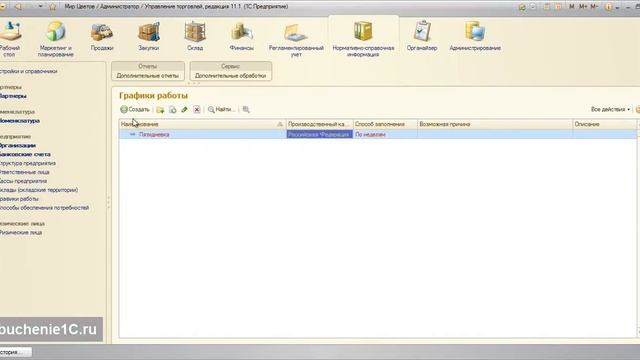Open Склады (складские территории) link
This screenshot has height=360, width=640.
tap(39, 190)
